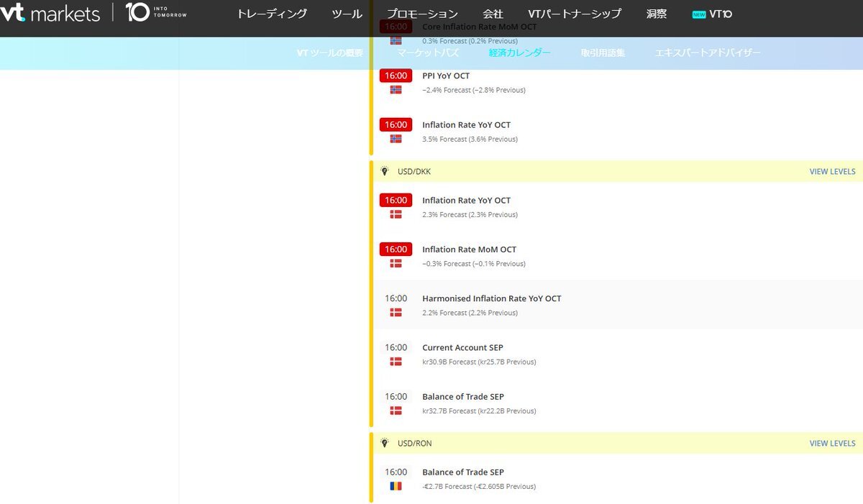The image size is (863, 504).
Task: Switch to the 経済カレンダー tab
Action: (519, 52)
